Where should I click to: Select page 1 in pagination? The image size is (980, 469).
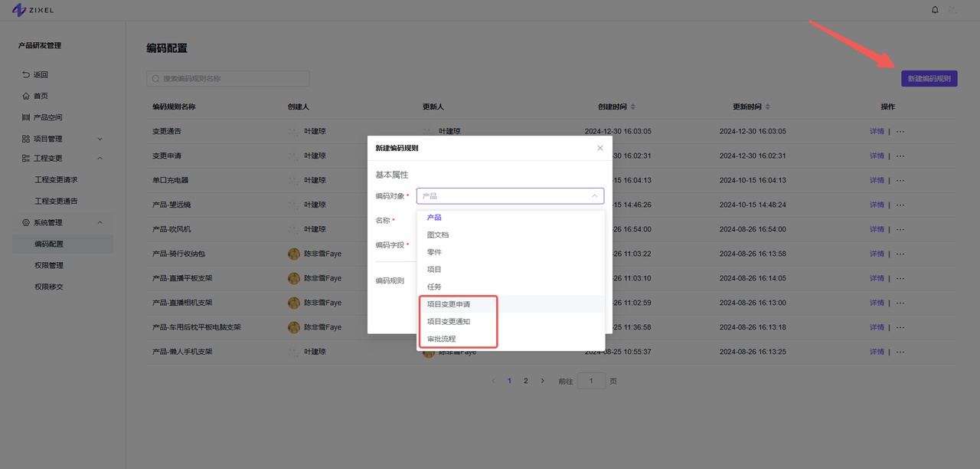click(509, 381)
